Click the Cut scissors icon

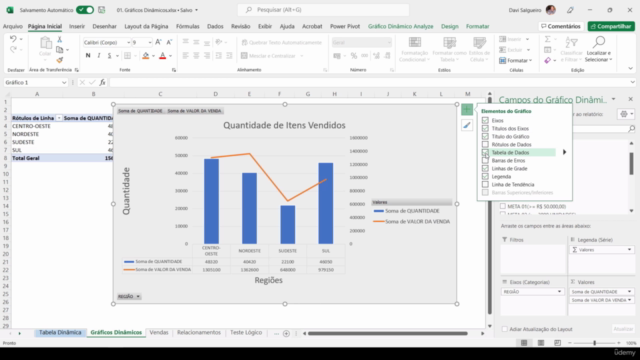tap(60, 40)
